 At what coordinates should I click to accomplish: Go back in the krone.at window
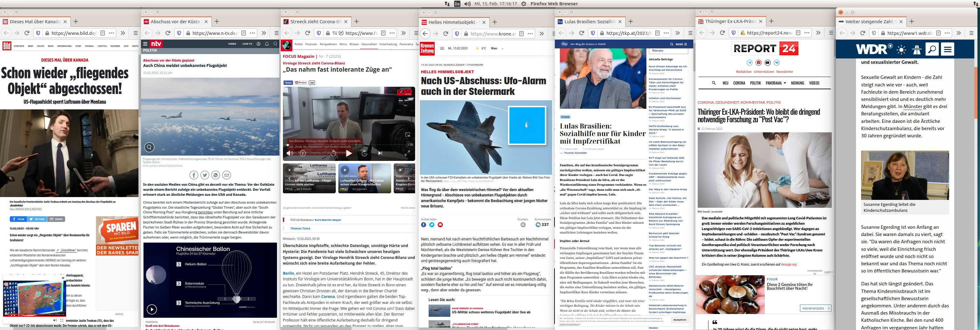point(425,33)
